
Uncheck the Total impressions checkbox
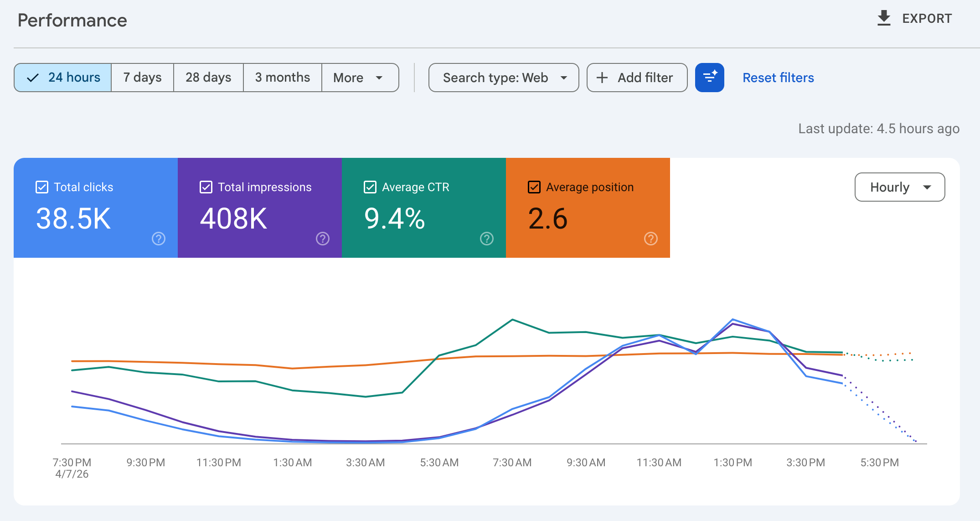[x=206, y=187]
